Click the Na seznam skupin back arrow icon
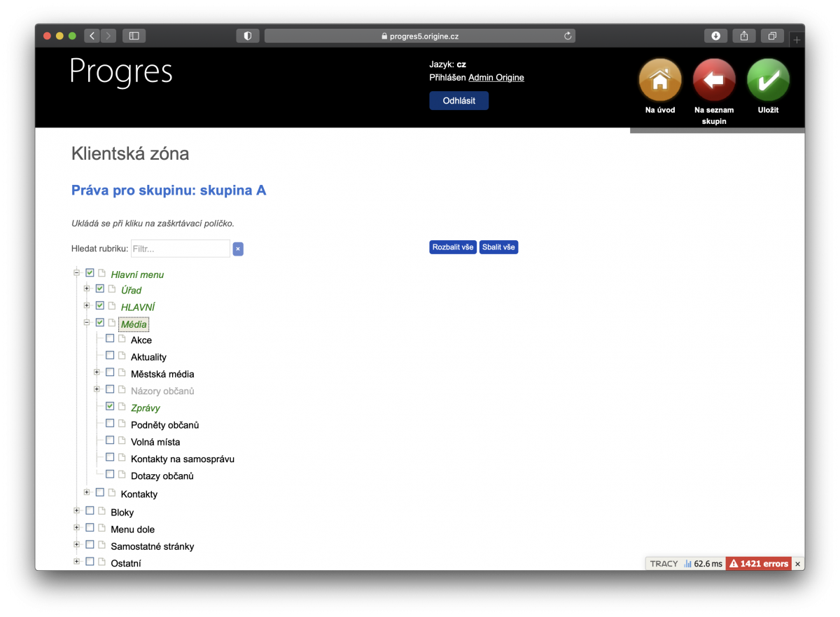Screen dimensions: 840x617 tap(713, 79)
